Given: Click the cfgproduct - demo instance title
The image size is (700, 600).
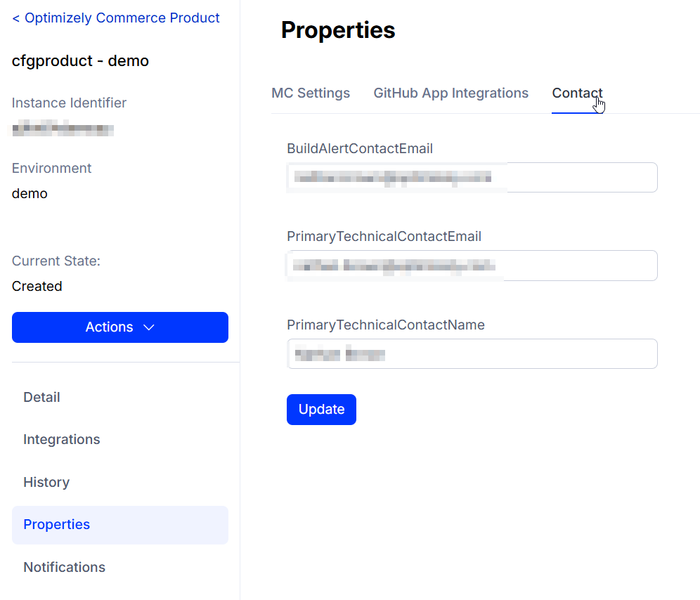Looking at the screenshot, I should point(80,61).
